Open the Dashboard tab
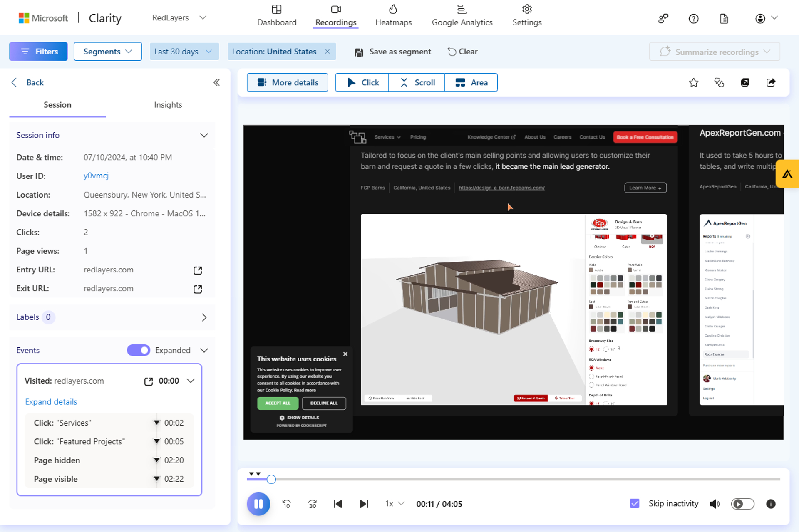 277,15
